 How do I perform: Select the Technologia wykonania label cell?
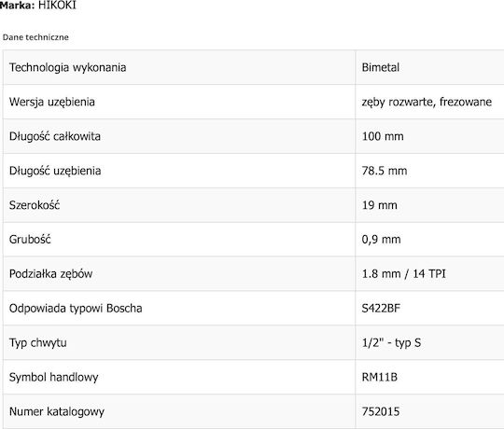click(179, 67)
